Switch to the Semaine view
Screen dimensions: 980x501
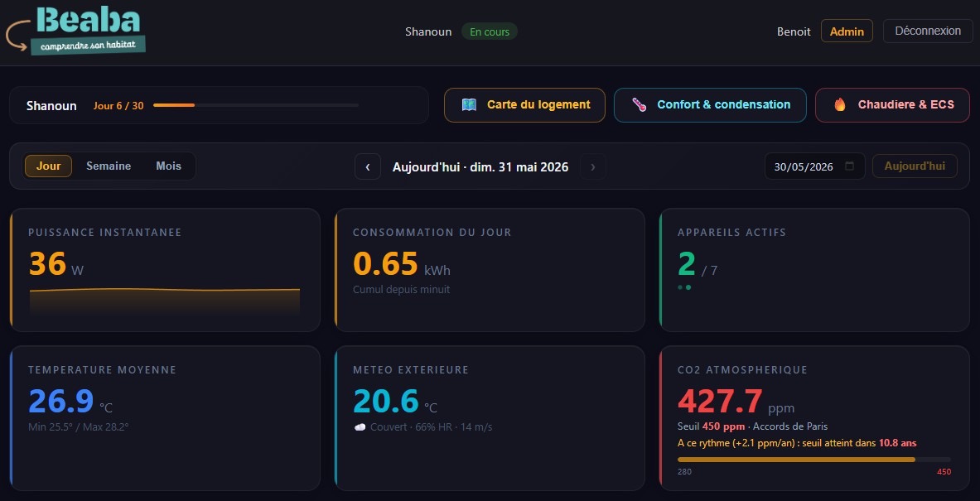click(109, 166)
